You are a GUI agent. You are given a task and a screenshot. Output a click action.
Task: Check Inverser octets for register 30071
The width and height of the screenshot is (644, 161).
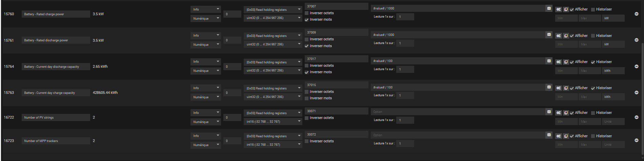point(307,118)
